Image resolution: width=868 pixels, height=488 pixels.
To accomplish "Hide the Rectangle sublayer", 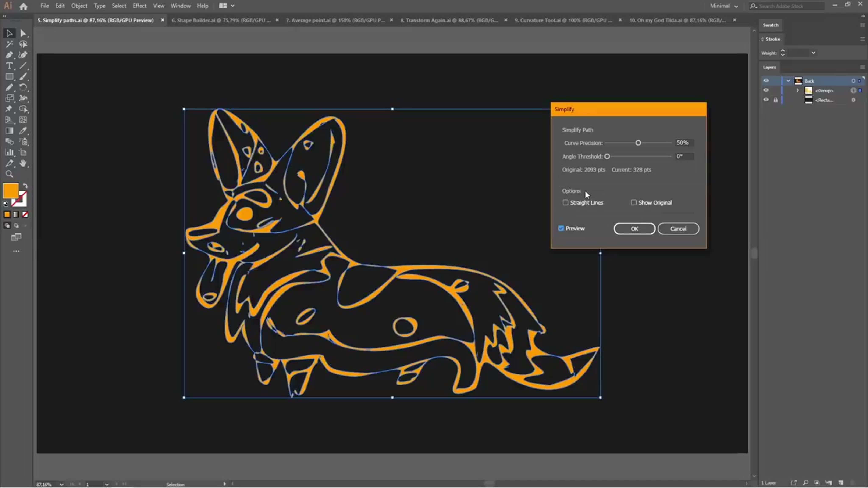I will point(766,100).
